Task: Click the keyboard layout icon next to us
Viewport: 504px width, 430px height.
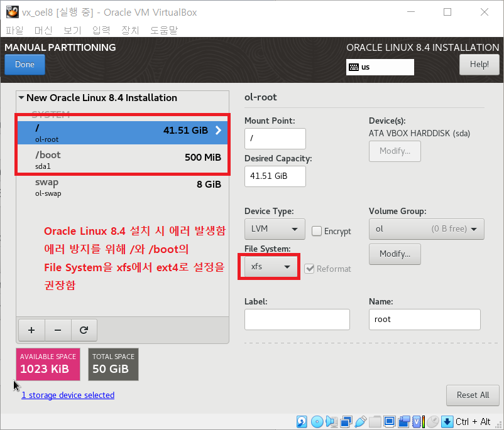Action: click(354, 67)
